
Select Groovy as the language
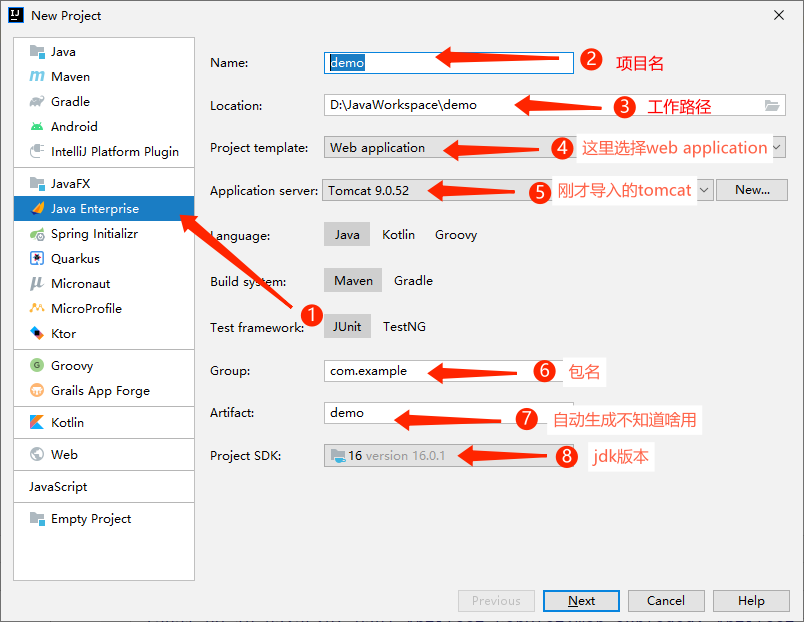click(456, 234)
